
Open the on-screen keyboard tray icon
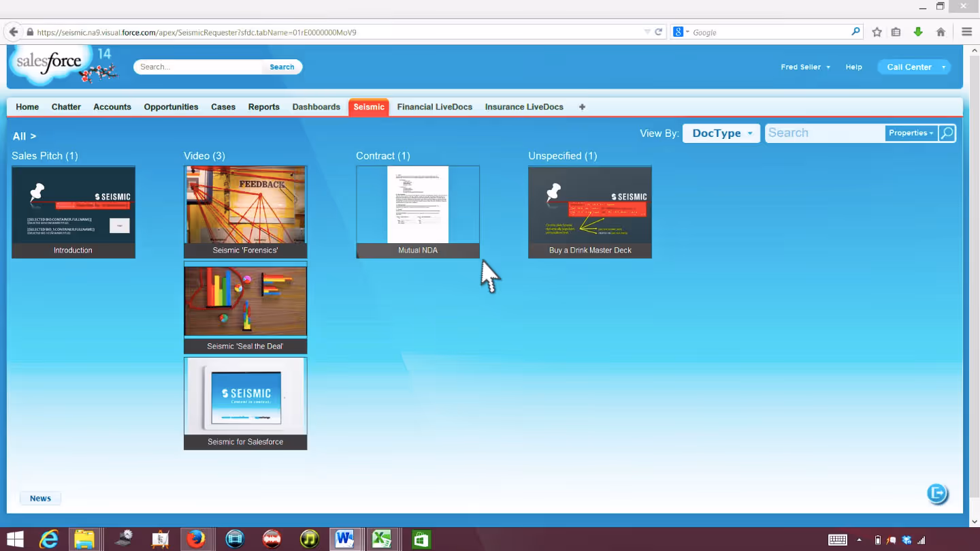[x=838, y=540]
